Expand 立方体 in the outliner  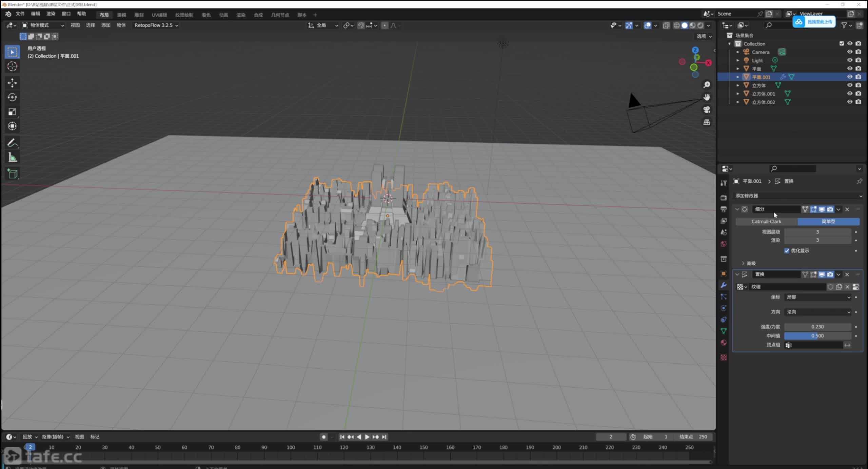click(x=738, y=85)
